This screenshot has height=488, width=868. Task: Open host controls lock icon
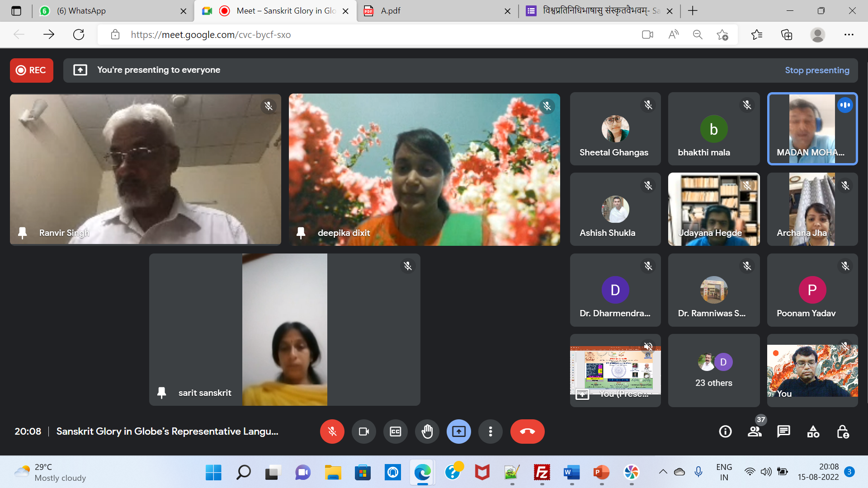[x=843, y=432]
